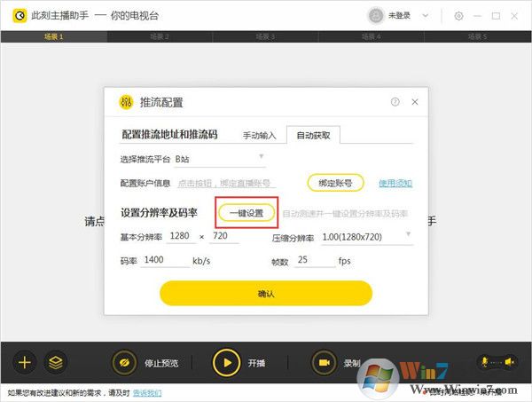Click the 绑定账号 button
532x402 pixels.
click(x=335, y=183)
